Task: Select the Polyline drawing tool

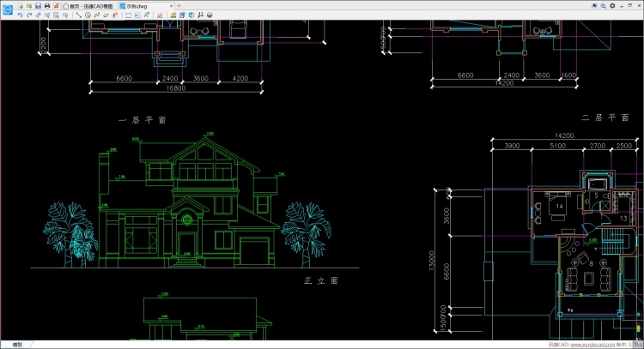Action: click(x=97, y=15)
